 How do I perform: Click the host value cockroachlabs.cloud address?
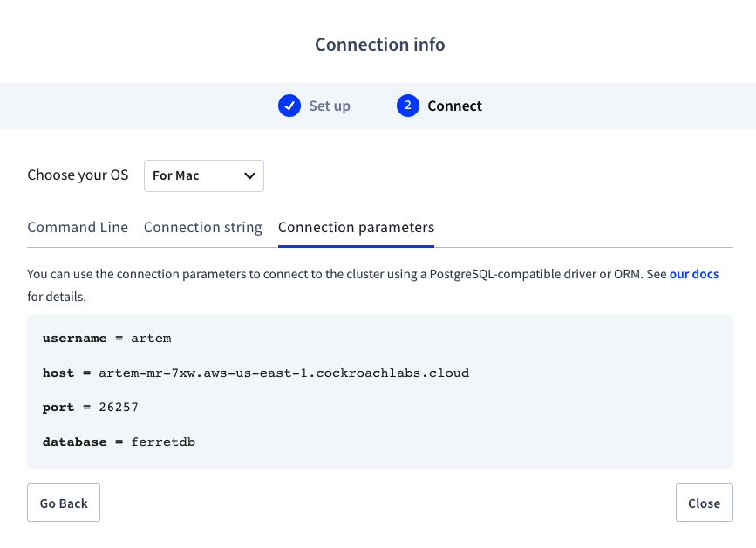coord(283,373)
